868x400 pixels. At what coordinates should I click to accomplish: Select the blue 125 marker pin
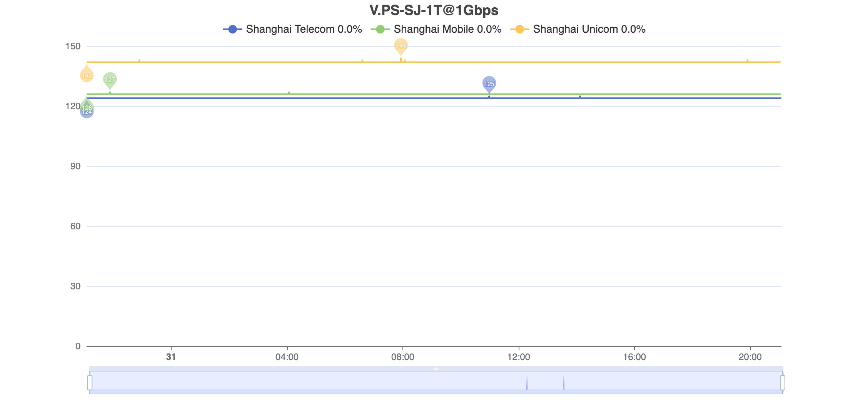click(489, 83)
